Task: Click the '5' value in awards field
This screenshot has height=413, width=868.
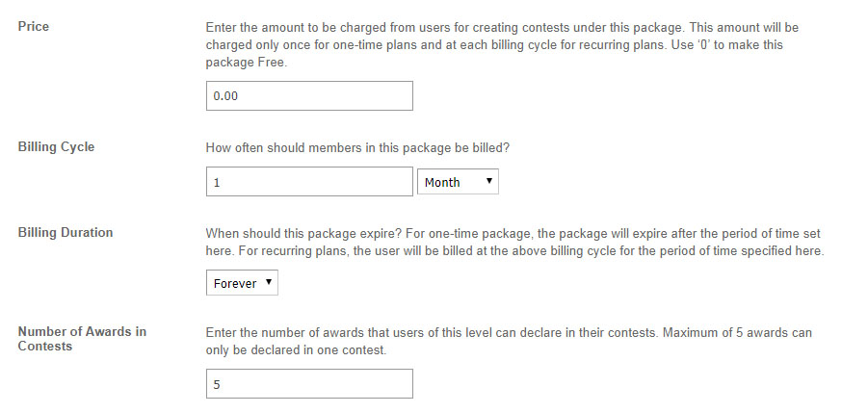Action: click(217, 384)
